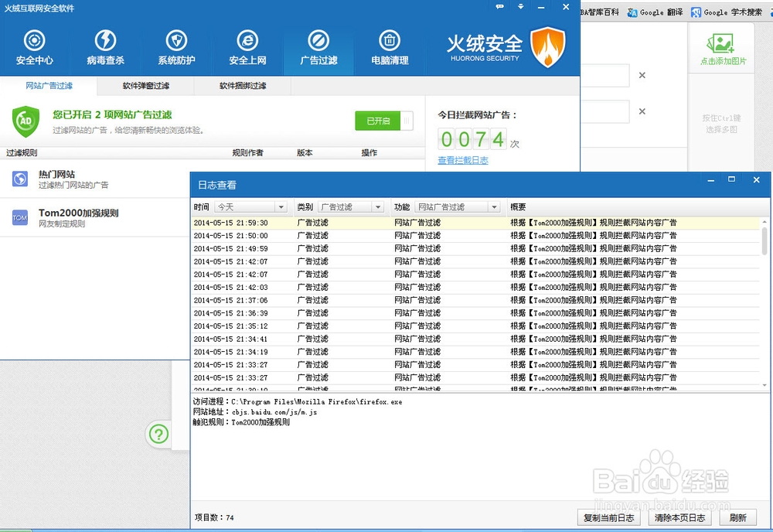This screenshot has width=773, height=532.
Task: Click the 规则作者 column header
Action: coord(247,153)
